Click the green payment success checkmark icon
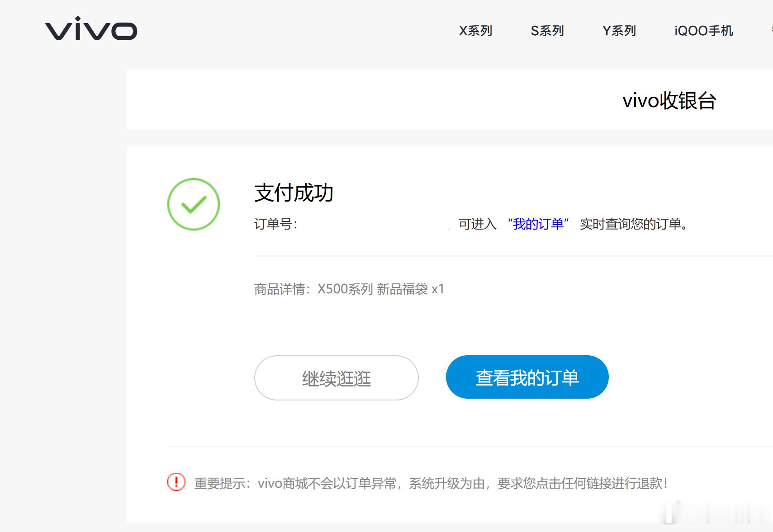Image resolution: width=773 pixels, height=532 pixels. pyautogui.click(x=194, y=204)
